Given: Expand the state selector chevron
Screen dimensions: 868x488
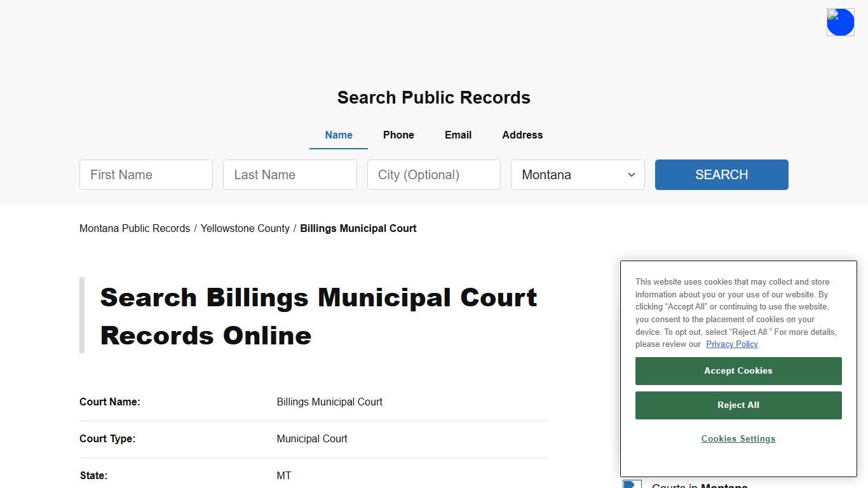Looking at the screenshot, I should (632, 175).
